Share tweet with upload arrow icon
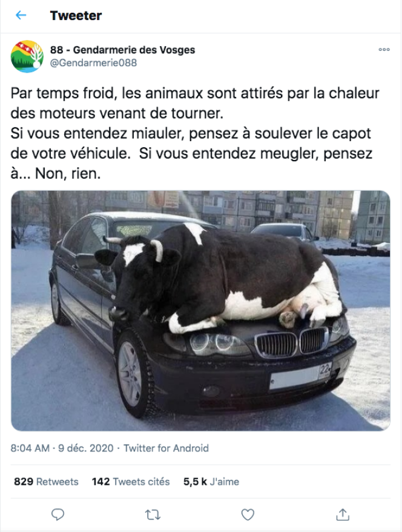This screenshot has height=532, width=402. 343,514
